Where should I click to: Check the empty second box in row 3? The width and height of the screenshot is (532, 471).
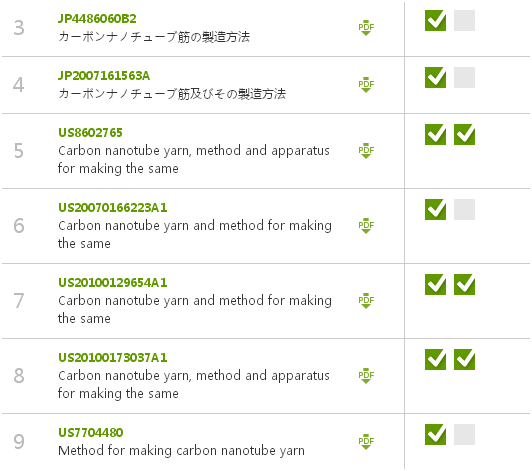click(464, 20)
